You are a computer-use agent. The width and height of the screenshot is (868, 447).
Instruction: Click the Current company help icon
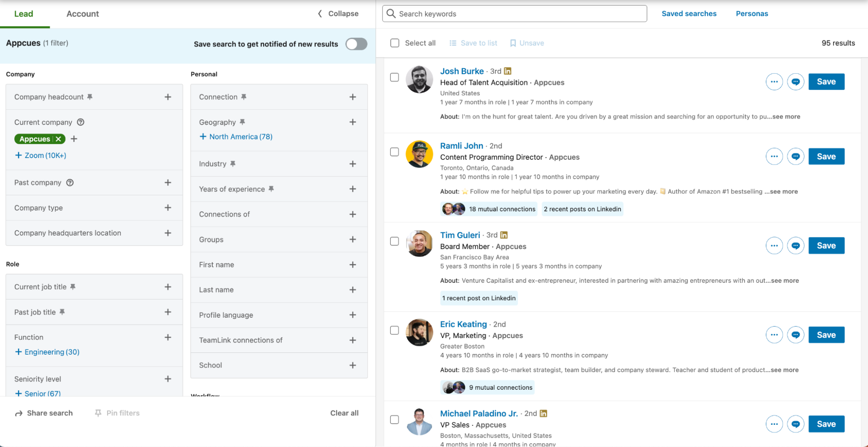pyautogui.click(x=80, y=122)
